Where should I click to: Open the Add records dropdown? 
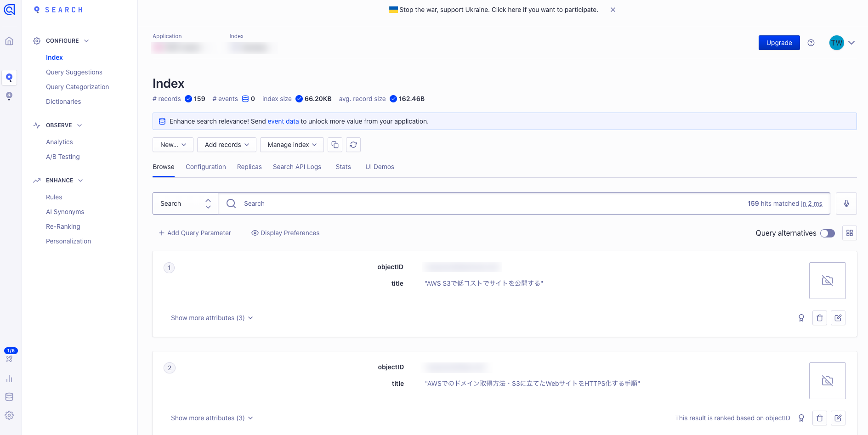(x=227, y=145)
